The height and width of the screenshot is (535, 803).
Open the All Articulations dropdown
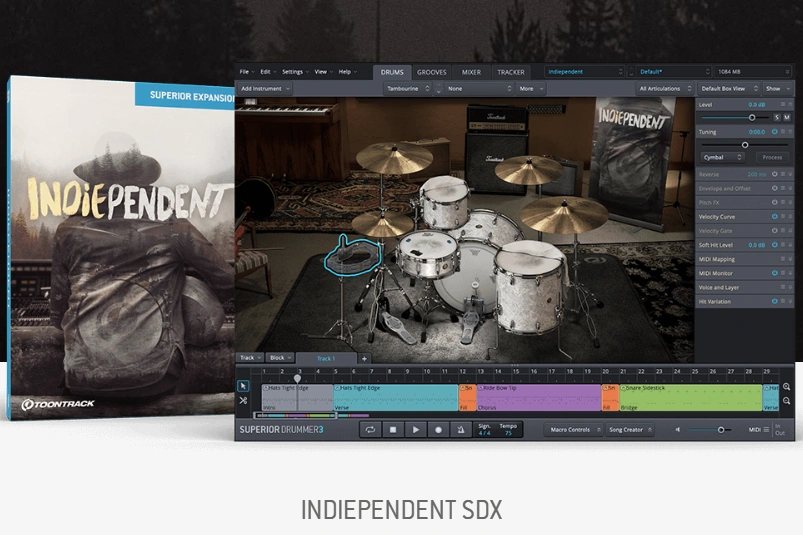tap(665, 89)
